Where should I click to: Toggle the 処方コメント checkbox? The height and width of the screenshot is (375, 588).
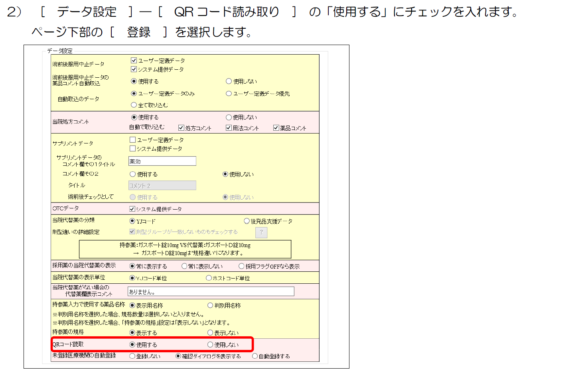tap(181, 128)
